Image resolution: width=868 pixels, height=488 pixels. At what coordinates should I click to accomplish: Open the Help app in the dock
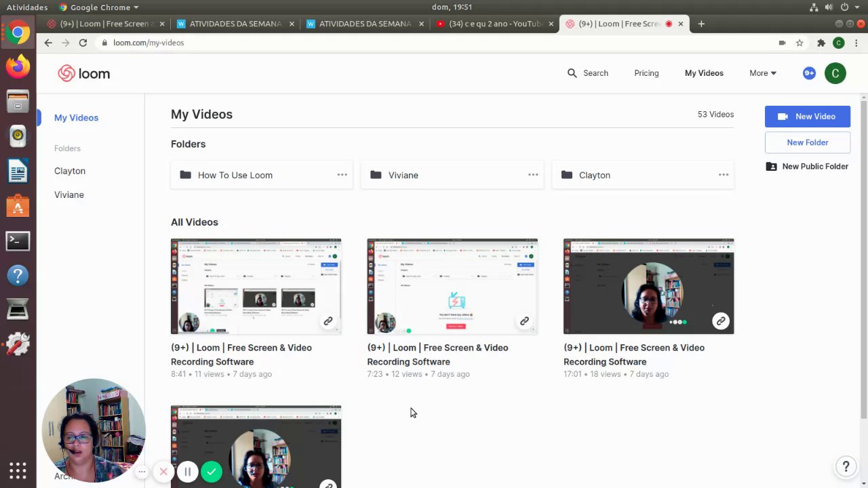18,275
